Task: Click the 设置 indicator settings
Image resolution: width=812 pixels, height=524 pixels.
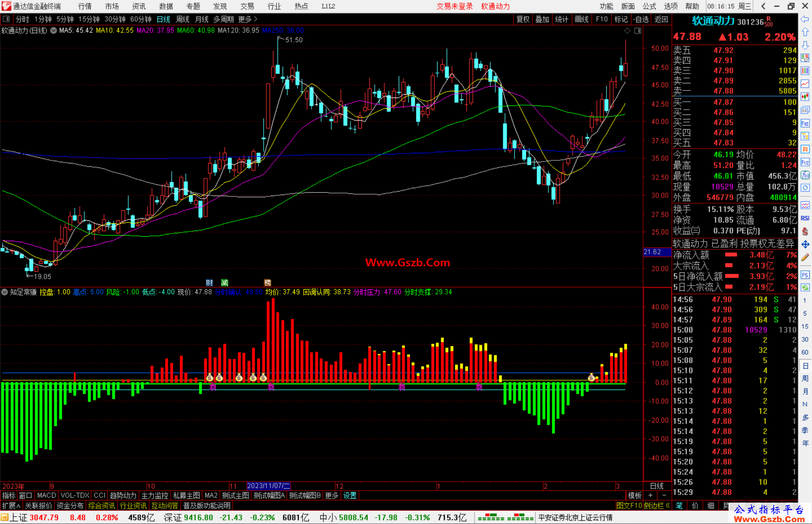Action: pos(350,495)
